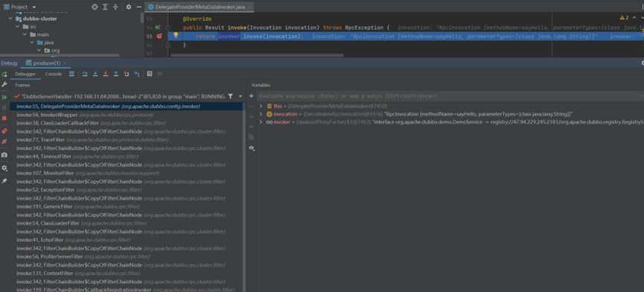Collapse the org package node
The width and height of the screenshot is (644, 292).
(x=39, y=50)
